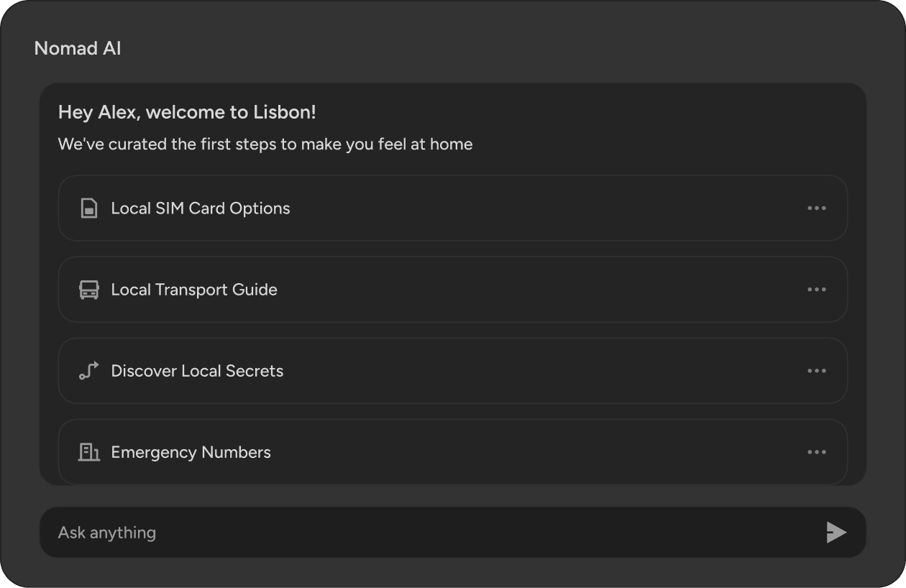Click the route icon beside Discover Local Secrets
This screenshot has width=906, height=588.
click(x=88, y=371)
